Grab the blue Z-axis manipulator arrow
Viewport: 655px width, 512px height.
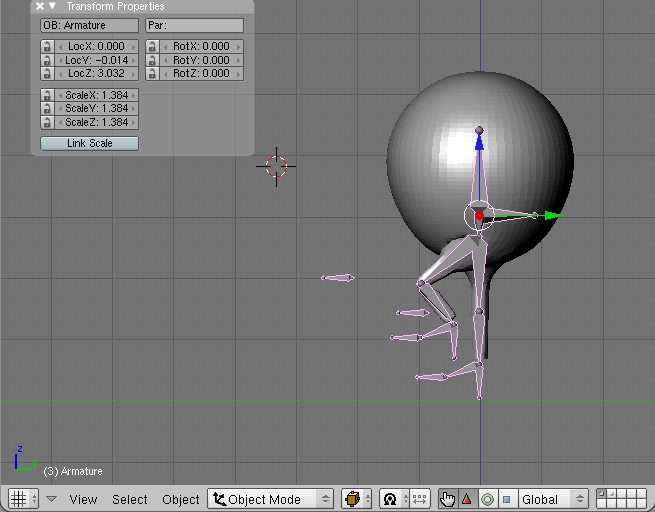[479, 143]
